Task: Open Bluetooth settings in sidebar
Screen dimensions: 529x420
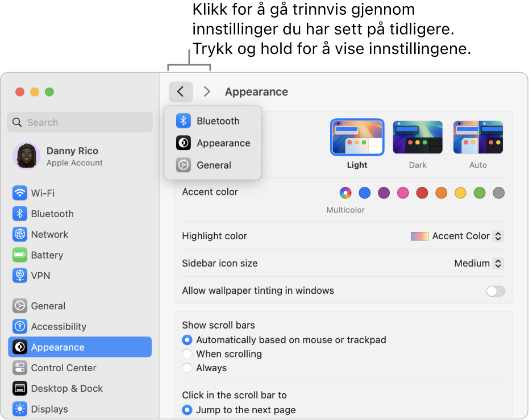Action: point(80,214)
